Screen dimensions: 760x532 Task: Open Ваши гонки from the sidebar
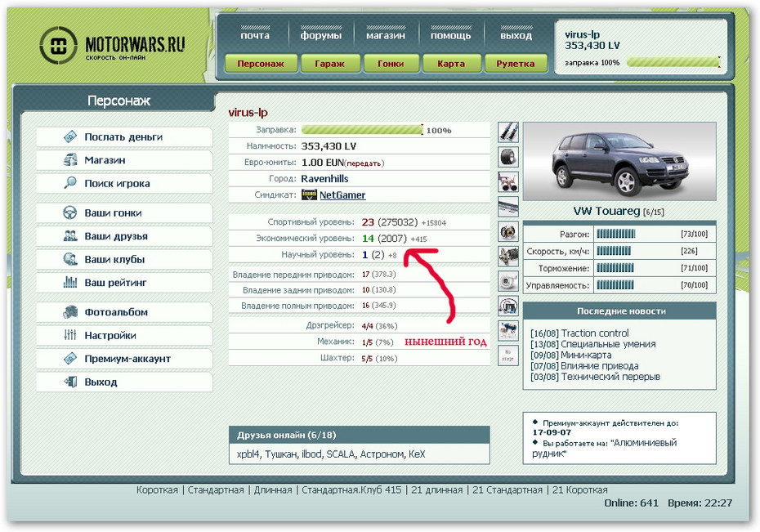click(124, 212)
